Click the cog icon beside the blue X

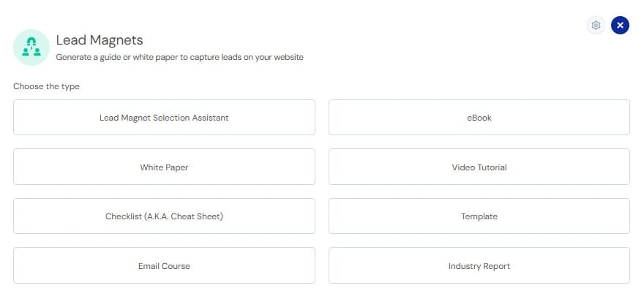pos(596,26)
